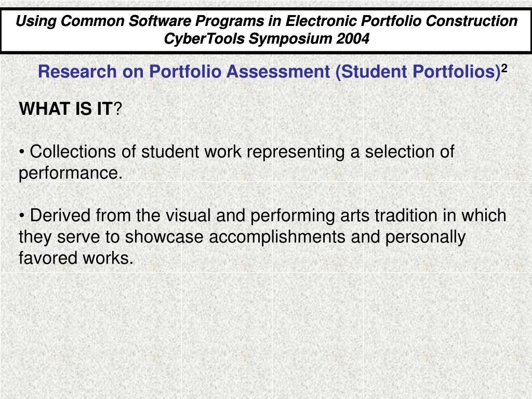Click the word 'showcase' in the slide body
The height and width of the screenshot is (399, 532).
164,236
